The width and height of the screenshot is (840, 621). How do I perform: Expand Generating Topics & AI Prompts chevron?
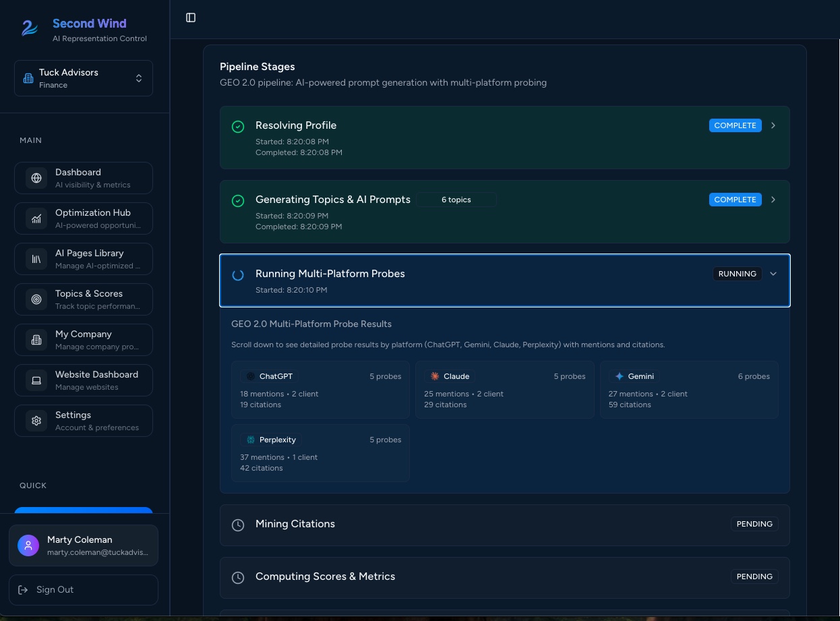click(x=773, y=200)
